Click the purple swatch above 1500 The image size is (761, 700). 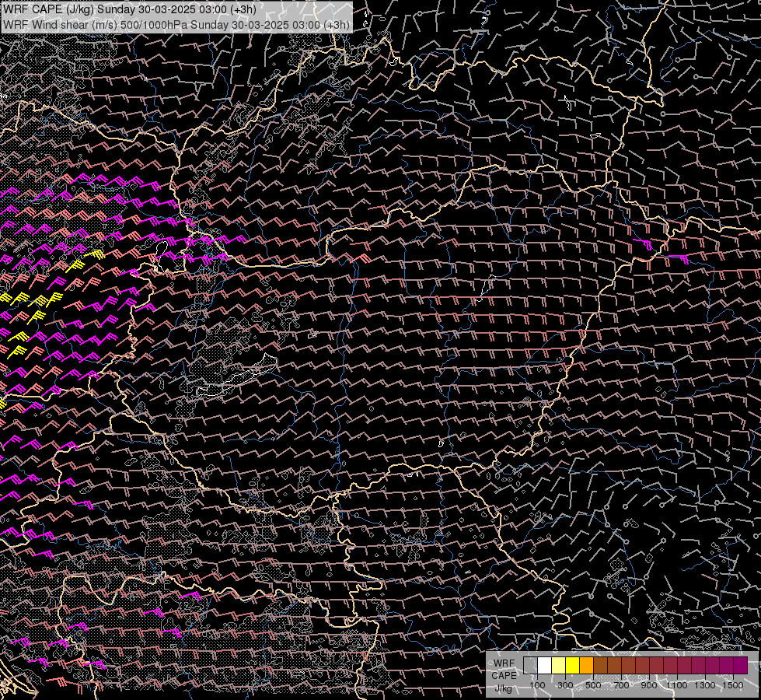pos(741,666)
